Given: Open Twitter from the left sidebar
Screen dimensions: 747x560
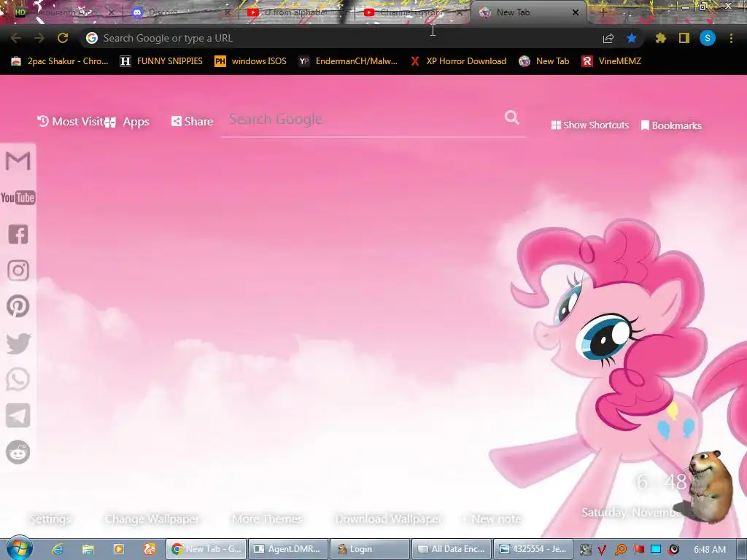Looking at the screenshot, I should [18, 343].
